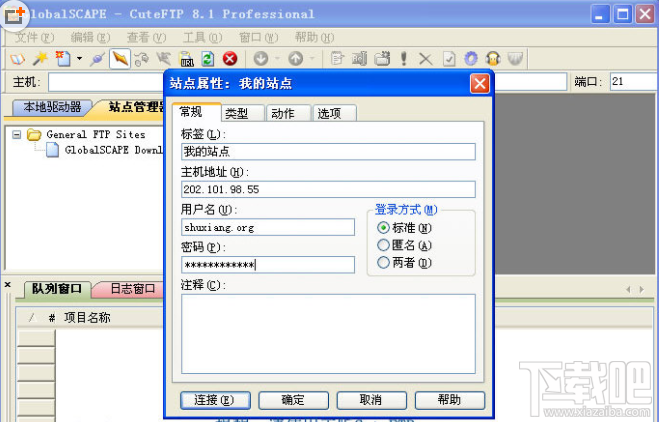Open the 队列窗口 queue window tab
Image resolution: width=659 pixels, height=422 pixels.
(x=57, y=289)
